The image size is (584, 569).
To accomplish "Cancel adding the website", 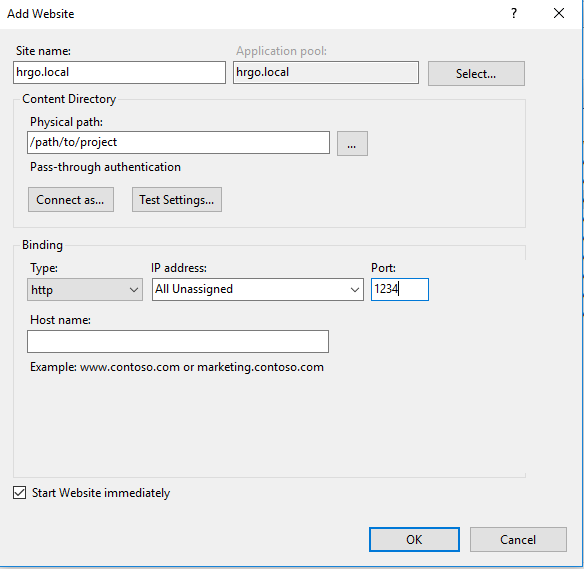I will [518, 540].
